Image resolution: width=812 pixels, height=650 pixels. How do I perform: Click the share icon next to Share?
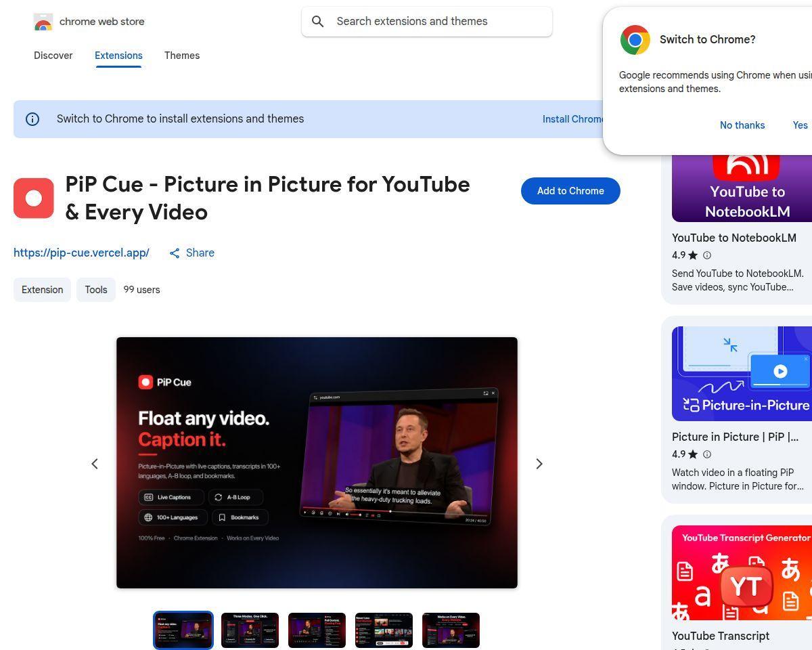click(175, 253)
